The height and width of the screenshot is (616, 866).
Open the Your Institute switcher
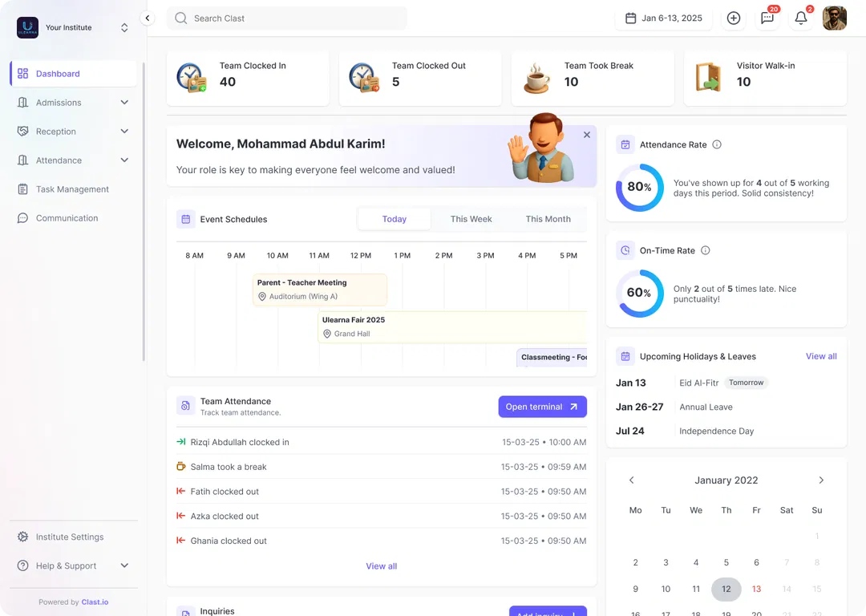(x=124, y=27)
